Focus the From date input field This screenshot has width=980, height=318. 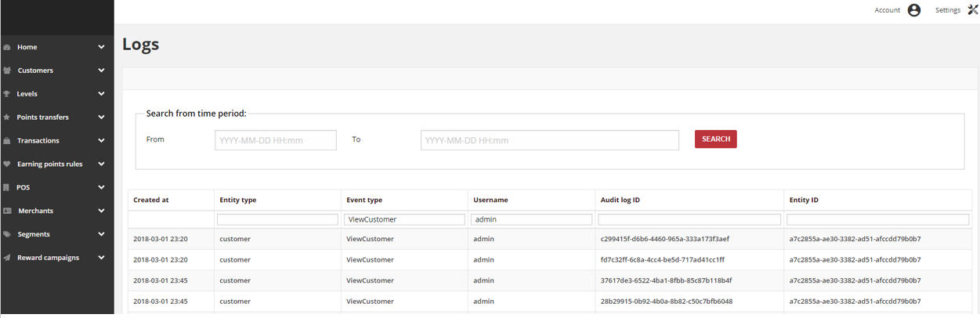276,140
